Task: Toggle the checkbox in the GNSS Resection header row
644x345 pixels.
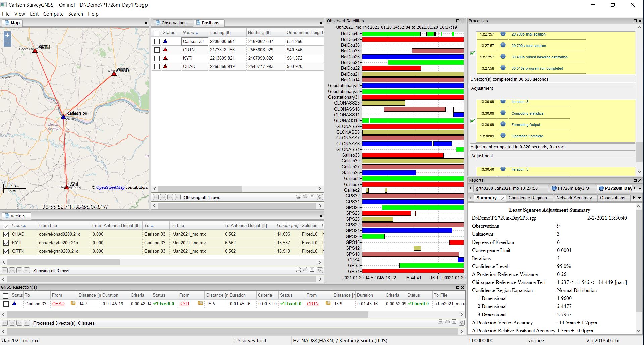Action: click(x=6, y=295)
